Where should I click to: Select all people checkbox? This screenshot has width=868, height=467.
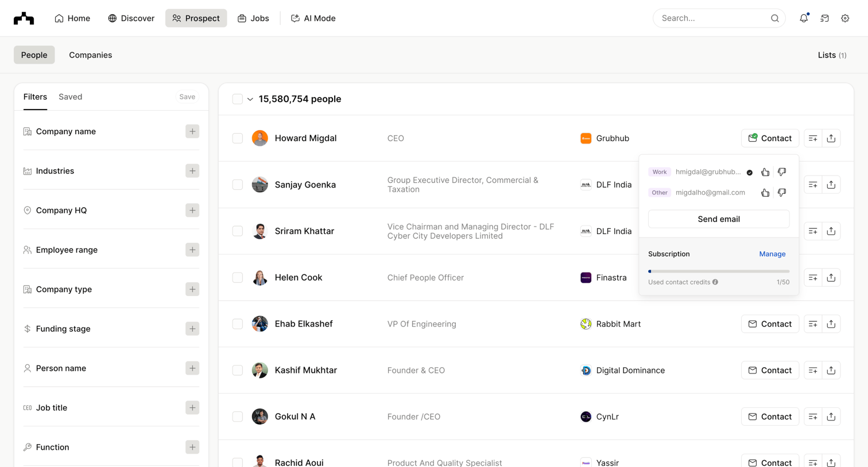click(x=238, y=99)
